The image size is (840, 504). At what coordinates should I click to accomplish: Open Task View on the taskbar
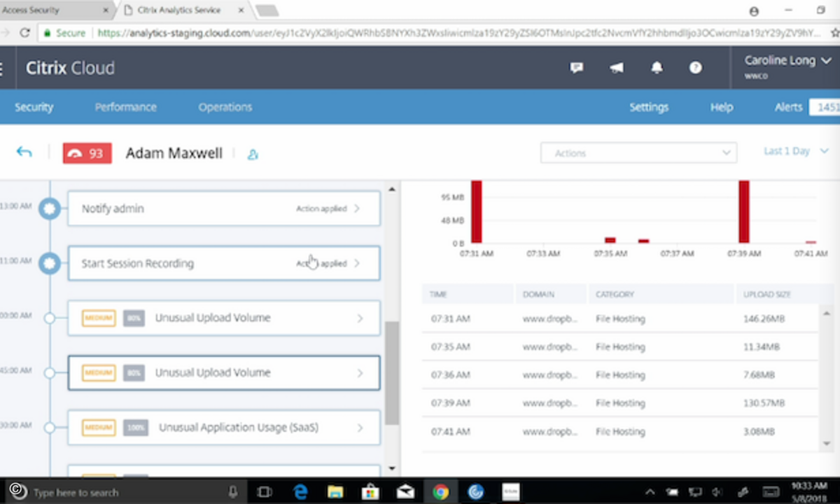tap(265, 492)
